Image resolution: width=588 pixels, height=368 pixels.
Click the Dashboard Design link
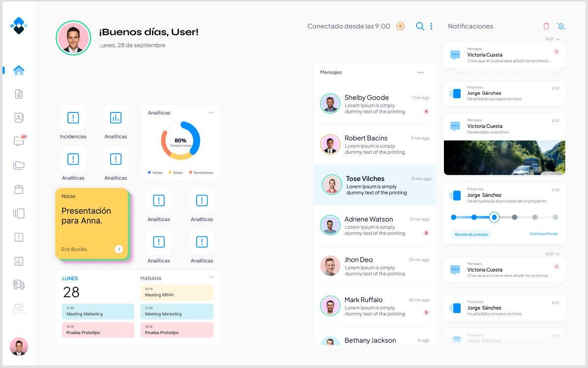tap(543, 234)
